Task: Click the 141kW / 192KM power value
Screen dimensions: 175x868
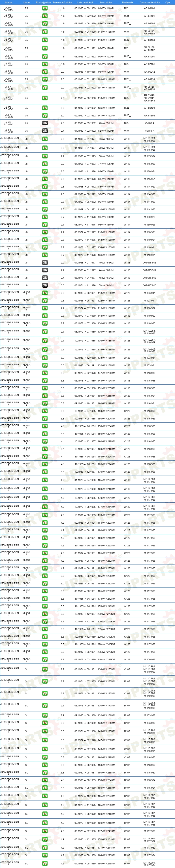Action: point(106,116)
